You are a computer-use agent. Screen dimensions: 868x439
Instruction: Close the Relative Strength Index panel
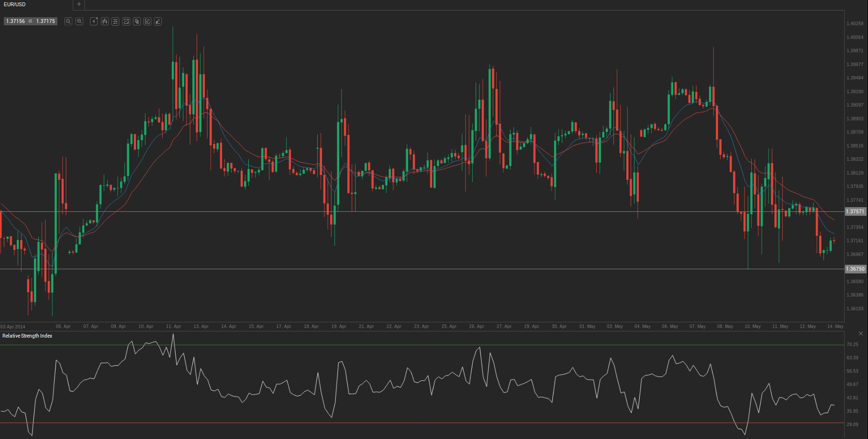[x=861, y=333]
